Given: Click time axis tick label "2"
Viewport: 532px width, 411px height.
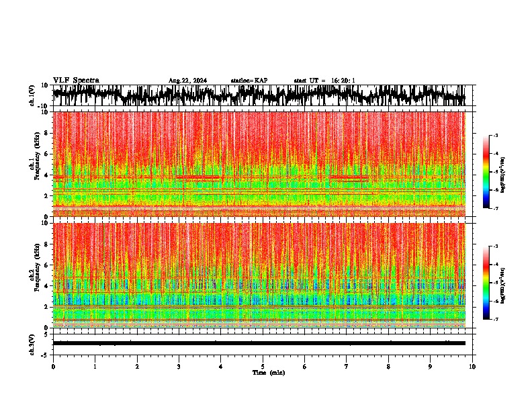Looking at the screenshot, I should [x=137, y=367].
